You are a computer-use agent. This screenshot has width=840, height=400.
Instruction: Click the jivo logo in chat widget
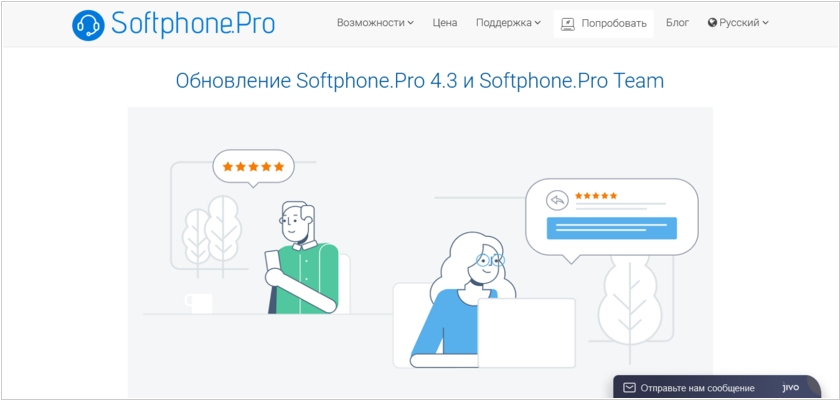point(791,387)
